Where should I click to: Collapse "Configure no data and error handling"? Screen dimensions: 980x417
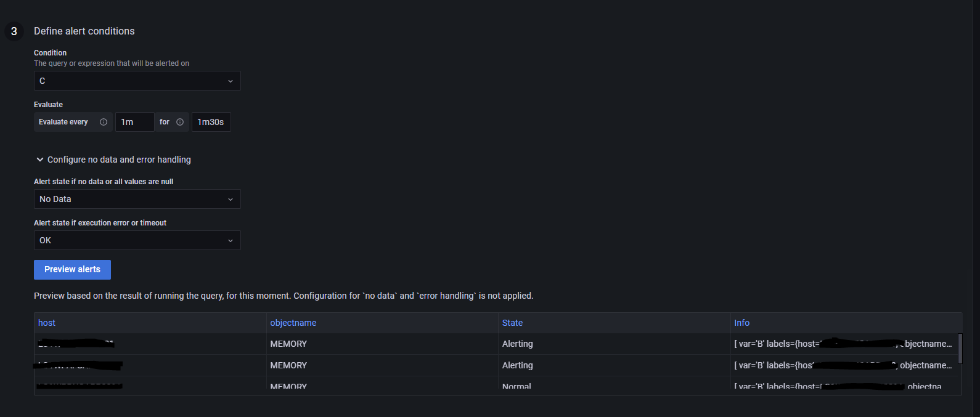coord(40,160)
